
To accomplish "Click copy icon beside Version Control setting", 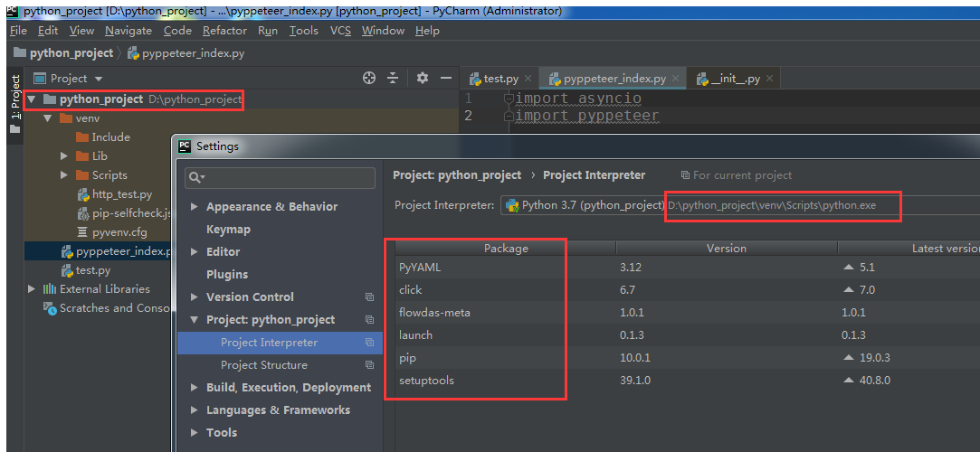I will (369, 297).
